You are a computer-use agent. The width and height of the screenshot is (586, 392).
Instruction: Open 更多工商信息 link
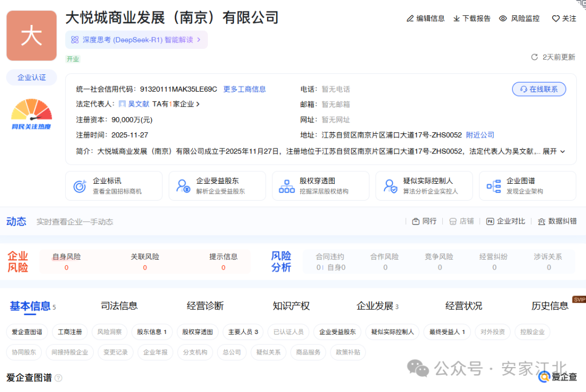244,89
